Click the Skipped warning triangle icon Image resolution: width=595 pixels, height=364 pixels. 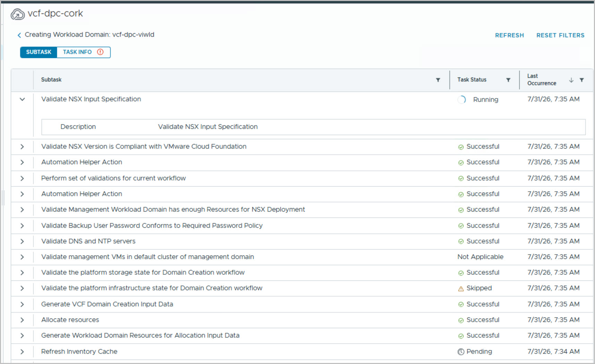pyautogui.click(x=461, y=289)
